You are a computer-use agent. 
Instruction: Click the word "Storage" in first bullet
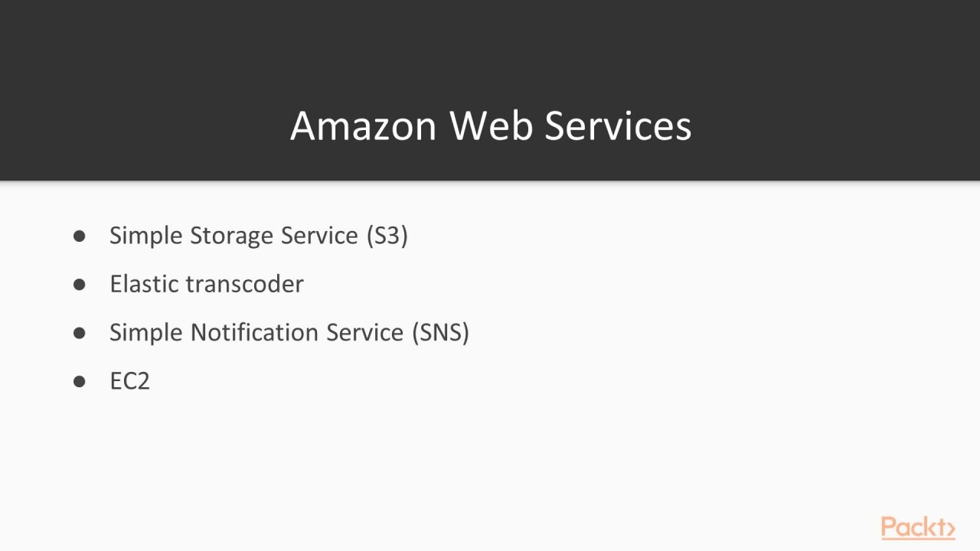tap(232, 236)
